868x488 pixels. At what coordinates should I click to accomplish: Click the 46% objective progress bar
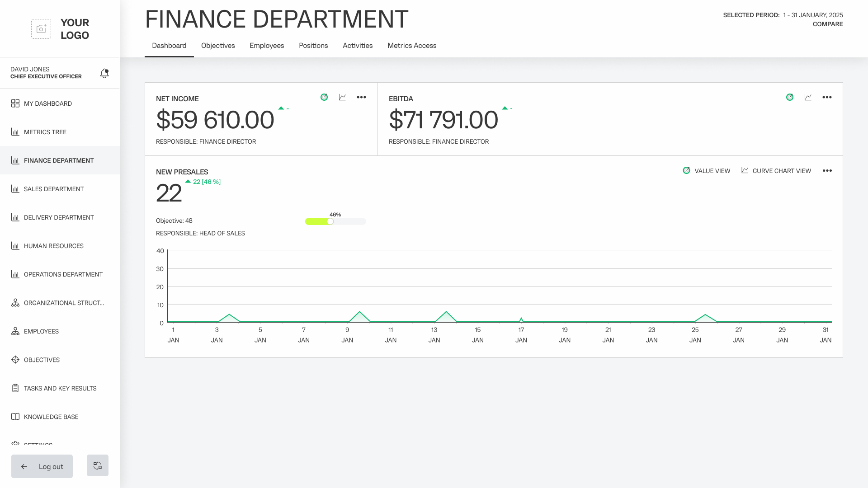pyautogui.click(x=335, y=221)
